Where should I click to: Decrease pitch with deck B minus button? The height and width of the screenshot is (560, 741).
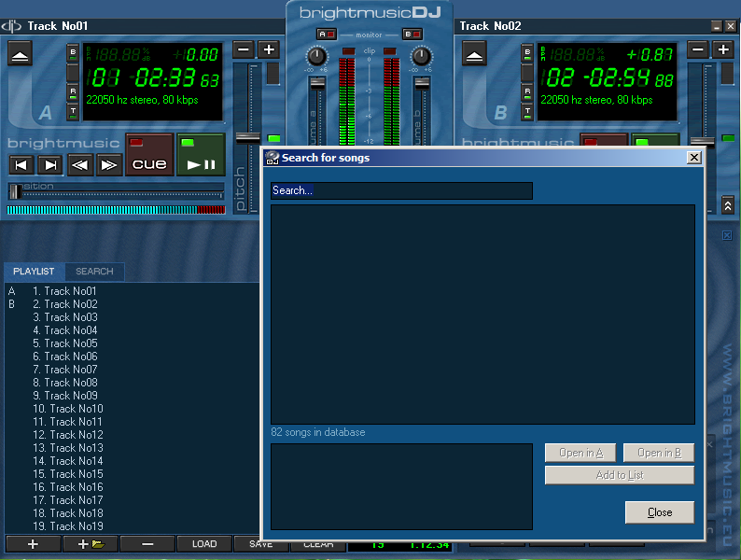click(x=698, y=49)
